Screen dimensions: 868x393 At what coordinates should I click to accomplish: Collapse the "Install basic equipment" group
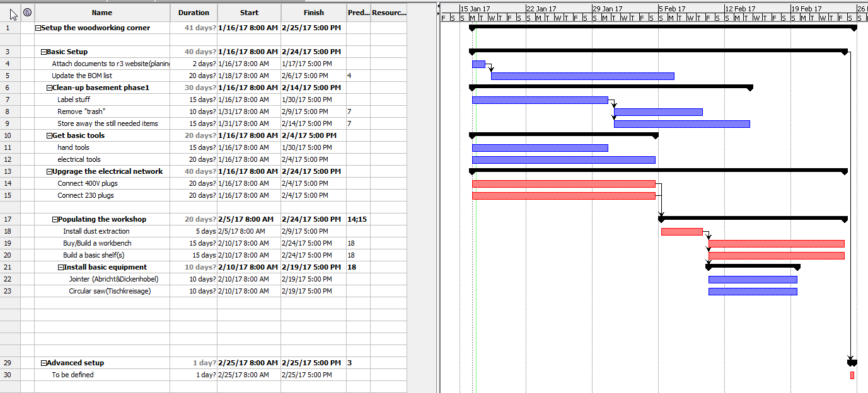[60, 267]
